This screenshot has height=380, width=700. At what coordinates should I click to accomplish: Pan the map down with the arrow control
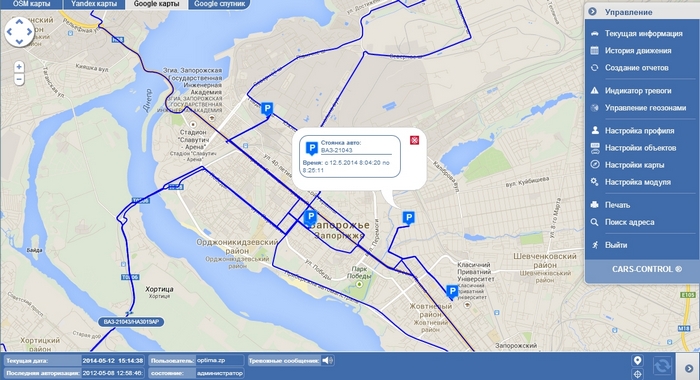point(19,42)
